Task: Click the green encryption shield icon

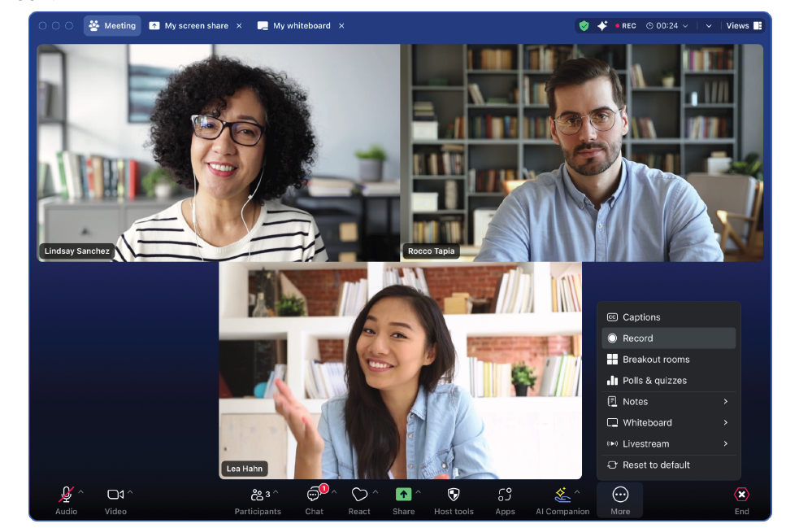Action: (584, 26)
